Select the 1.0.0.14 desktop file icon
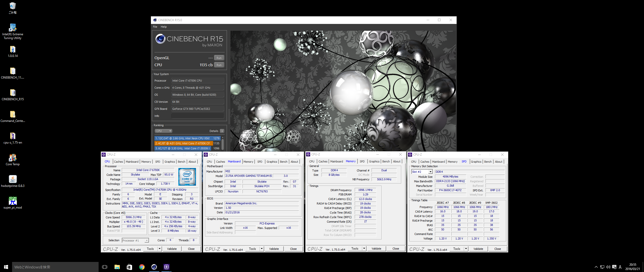This screenshot has width=644, height=272. click(13, 51)
